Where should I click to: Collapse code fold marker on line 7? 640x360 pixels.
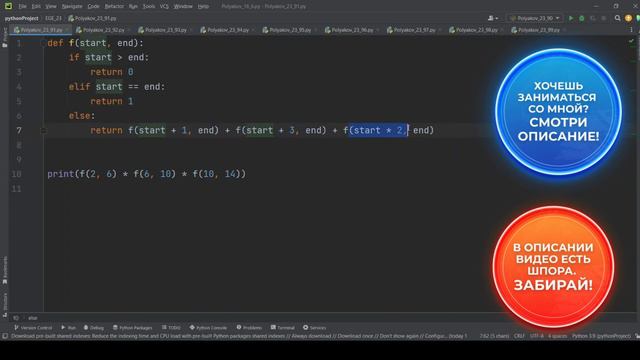coord(43,131)
